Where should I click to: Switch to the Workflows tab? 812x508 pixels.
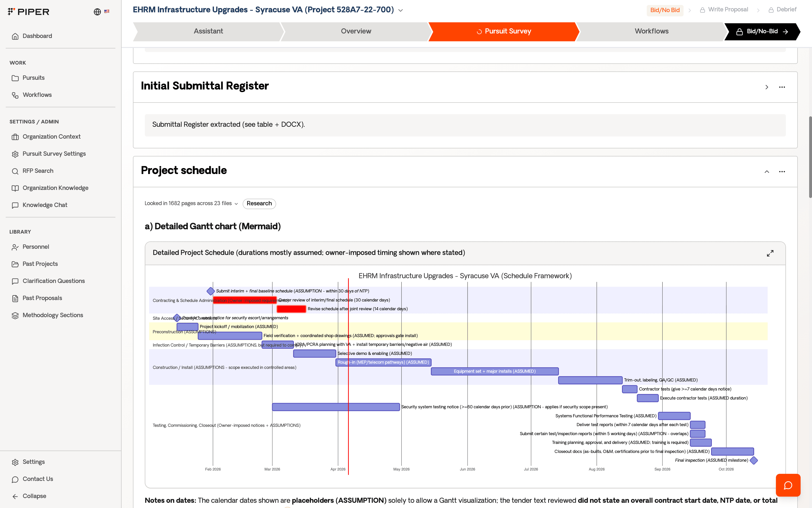[x=651, y=31]
